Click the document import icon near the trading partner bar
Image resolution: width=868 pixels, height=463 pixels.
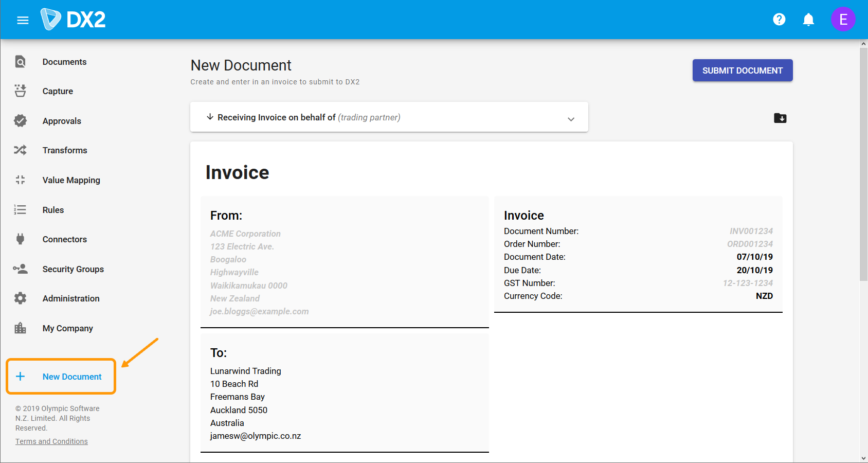coord(780,118)
